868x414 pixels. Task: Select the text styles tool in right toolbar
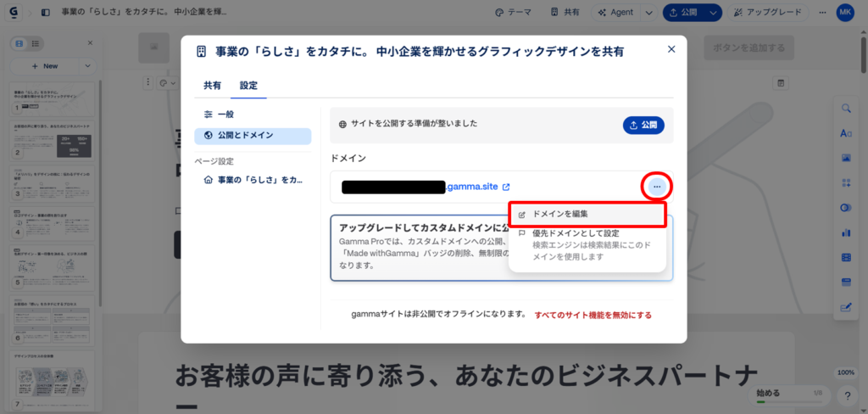point(845,133)
